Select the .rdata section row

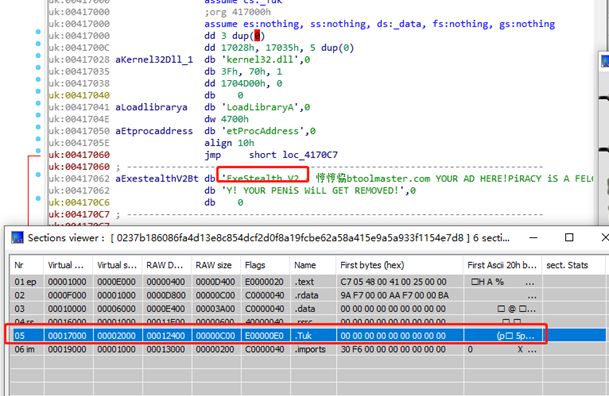tap(307, 295)
